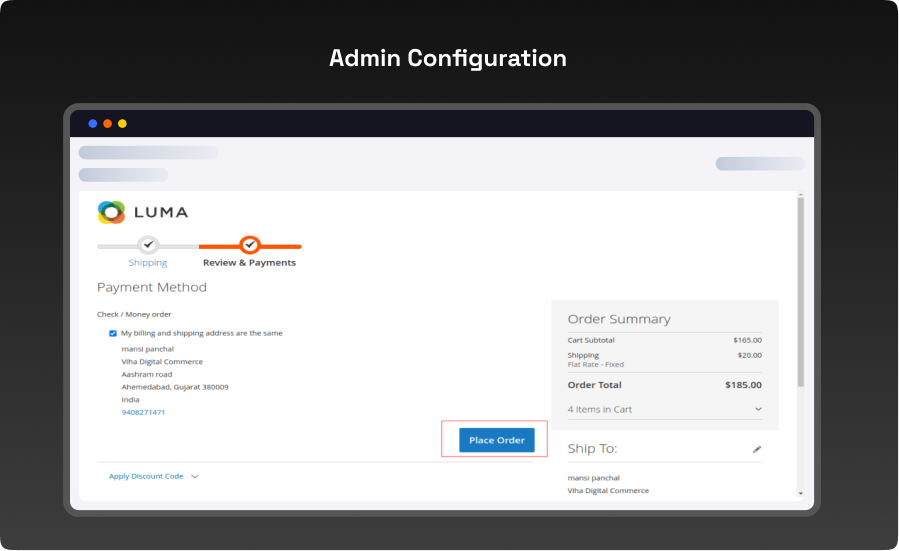
Task: Expand the Apply Discount Code section
Action: click(x=194, y=477)
